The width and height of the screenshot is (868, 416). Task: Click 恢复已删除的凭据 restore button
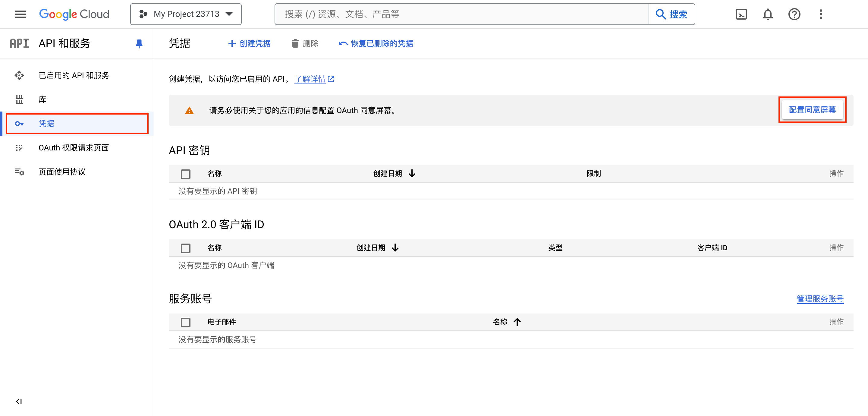point(376,43)
